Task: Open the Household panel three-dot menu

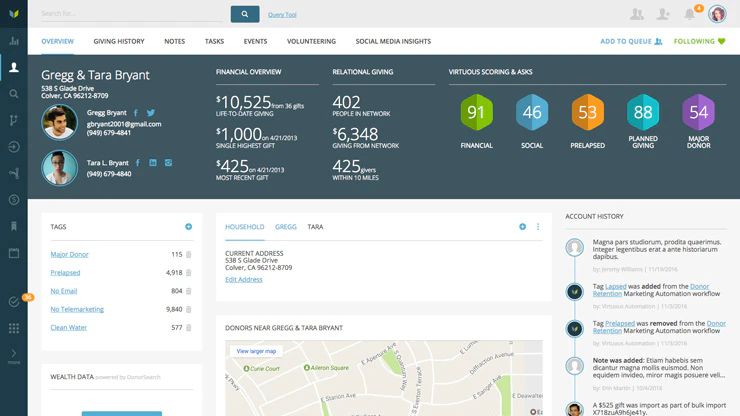Action: 538,227
